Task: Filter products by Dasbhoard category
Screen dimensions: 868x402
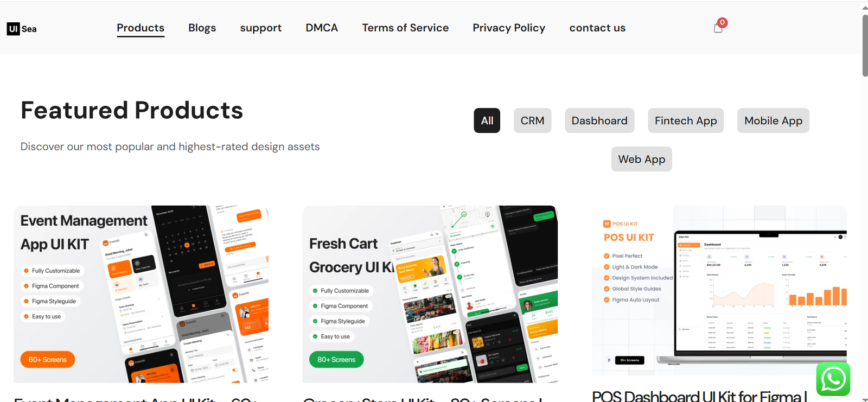Action: [x=599, y=120]
